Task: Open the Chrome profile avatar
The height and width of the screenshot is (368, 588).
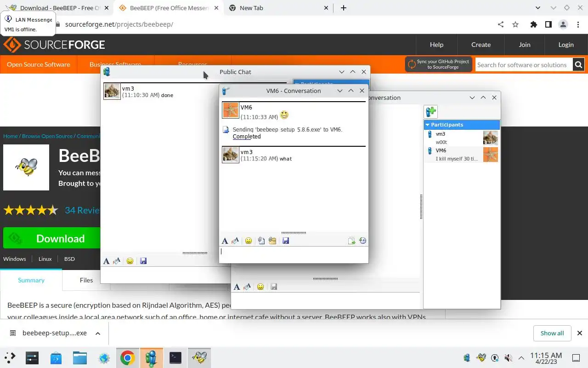Action: click(x=563, y=24)
